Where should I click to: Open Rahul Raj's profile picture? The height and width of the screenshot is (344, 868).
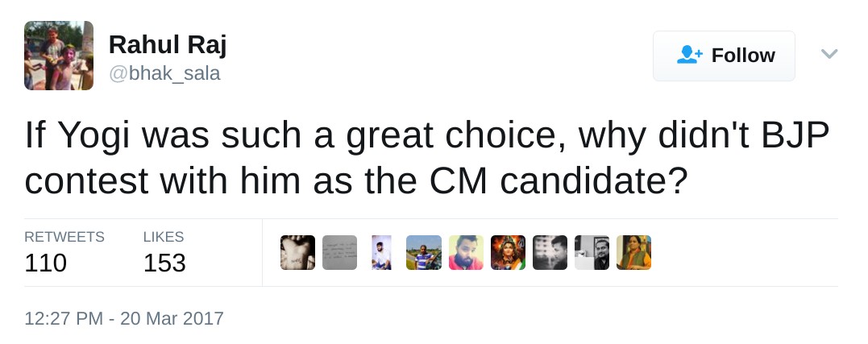59,56
